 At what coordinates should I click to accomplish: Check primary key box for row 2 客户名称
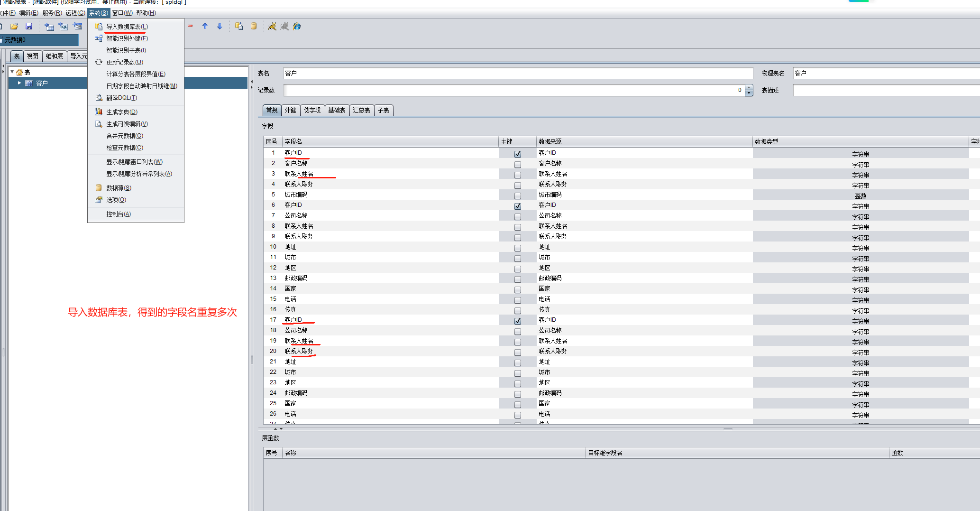tap(517, 164)
